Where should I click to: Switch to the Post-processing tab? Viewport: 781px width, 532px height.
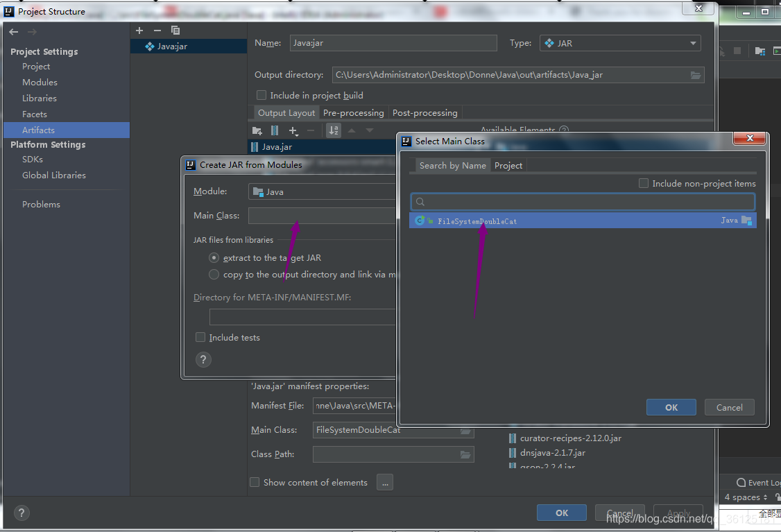point(425,113)
